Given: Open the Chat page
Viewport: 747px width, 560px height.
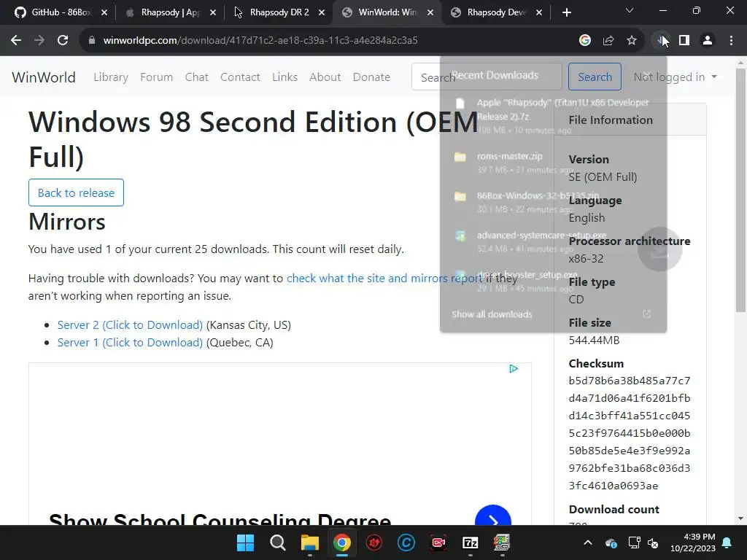Looking at the screenshot, I should click(197, 77).
